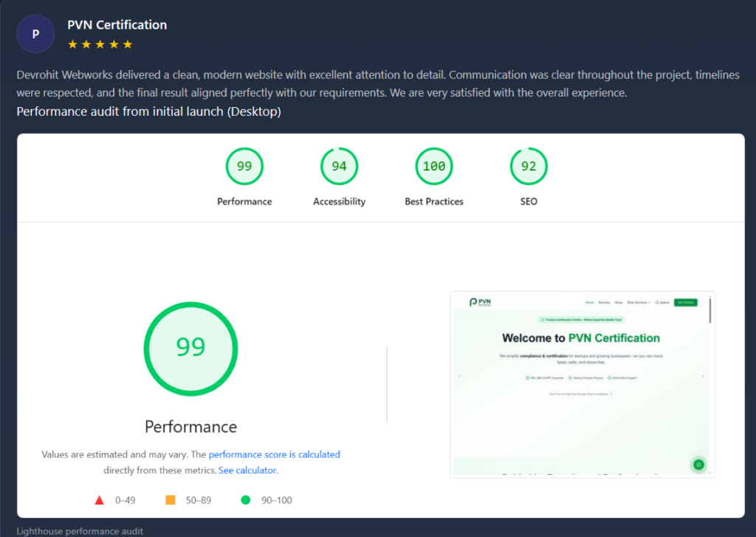This screenshot has width=756, height=537.
Task: Click the green circle 90–100 legend icon
Action: click(245, 500)
